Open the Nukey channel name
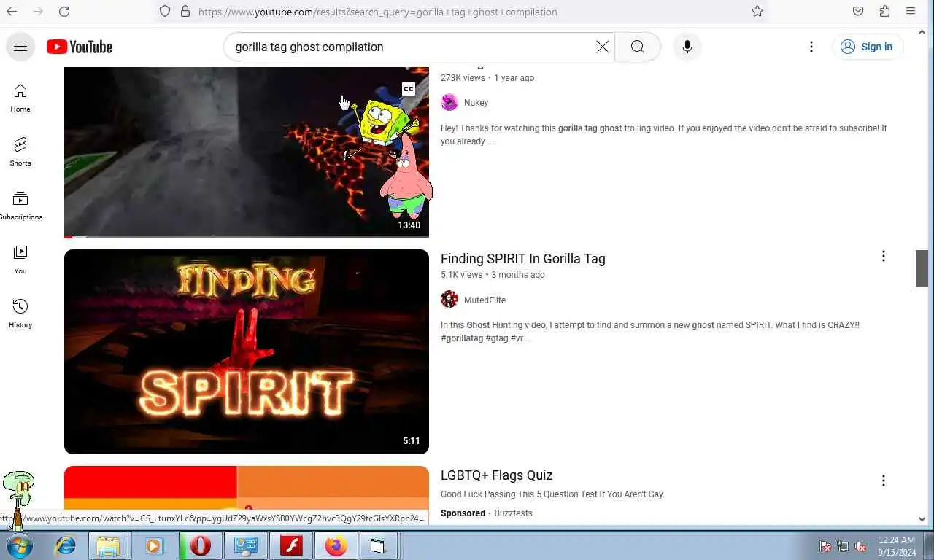The width and height of the screenshot is (934, 560). pyautogui.click(x=476, y=103)
